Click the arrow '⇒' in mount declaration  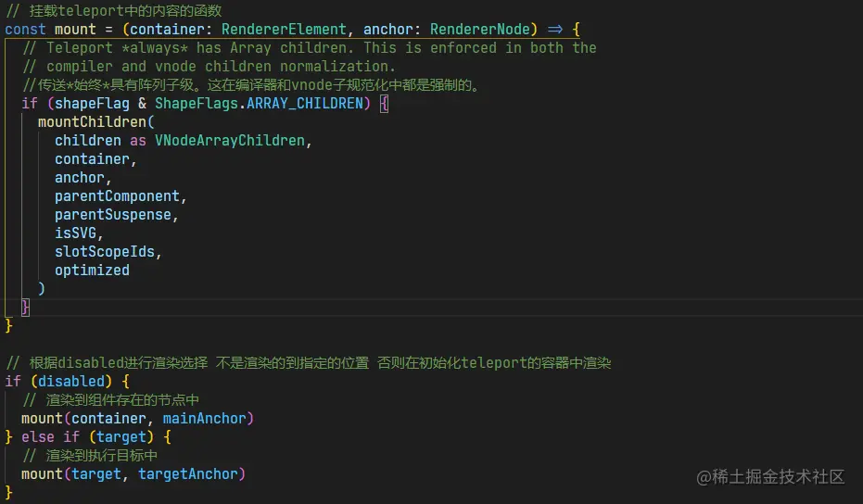pos(554,29)
